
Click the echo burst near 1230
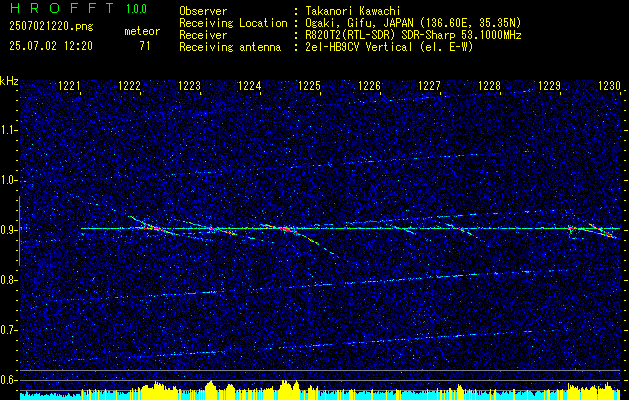click(x=600, y=230)
